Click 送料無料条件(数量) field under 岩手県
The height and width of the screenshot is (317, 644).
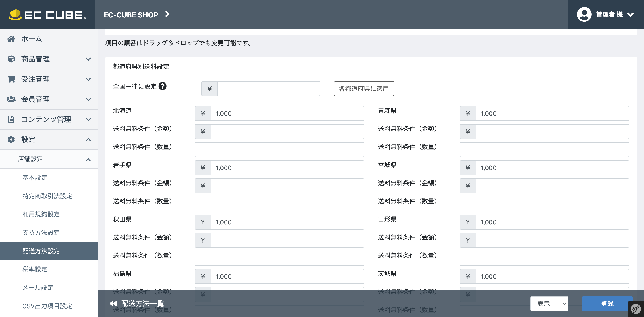(x=280, y=204)
